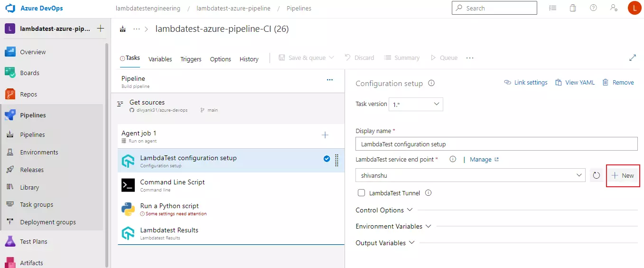Click the Summary button
Screen dimensions: 644x268
(402, 57)
